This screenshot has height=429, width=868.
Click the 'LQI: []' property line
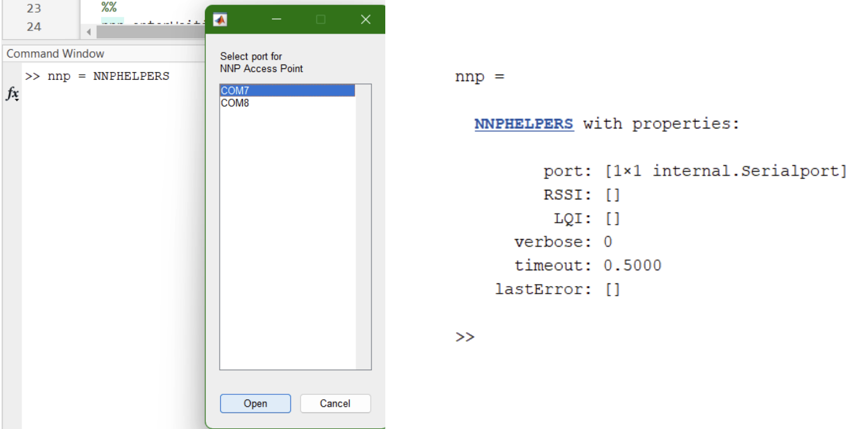(587, 219)
